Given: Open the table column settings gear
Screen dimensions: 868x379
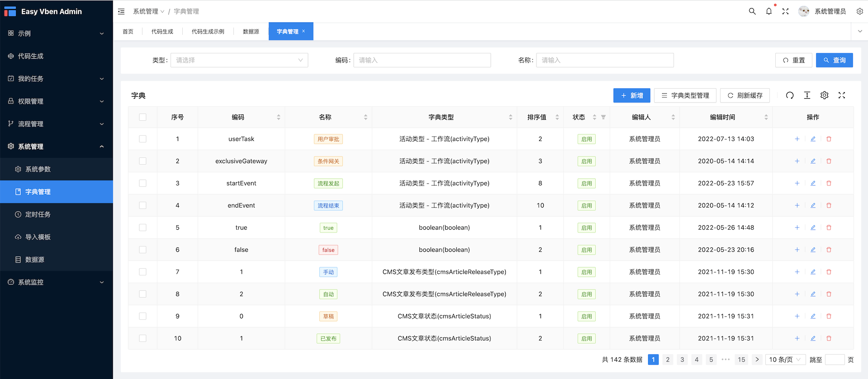Looking at the screenshot, I should coord(825,95).
